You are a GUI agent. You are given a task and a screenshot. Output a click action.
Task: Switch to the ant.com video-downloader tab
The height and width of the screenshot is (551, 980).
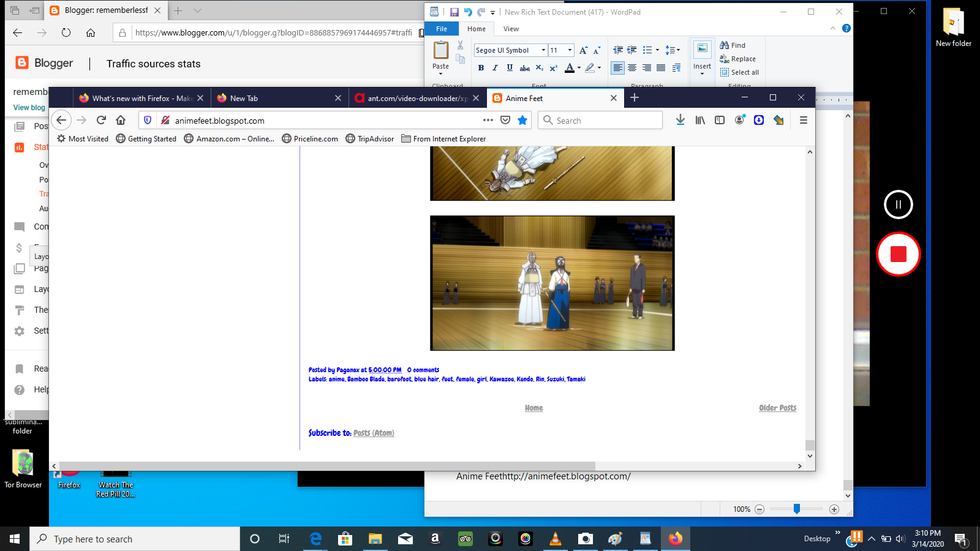tap(418, 98)
